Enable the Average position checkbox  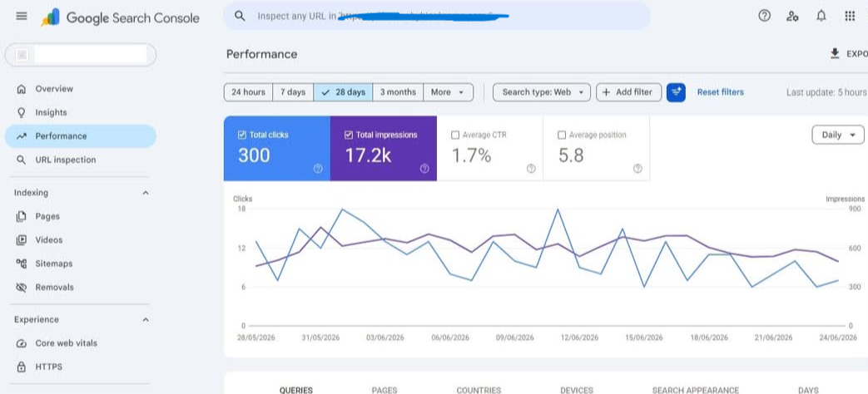(x=562, y=135)
